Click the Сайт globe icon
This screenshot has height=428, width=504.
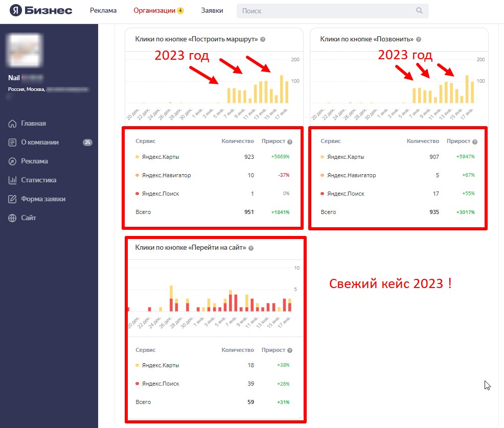tap(13, 218)
